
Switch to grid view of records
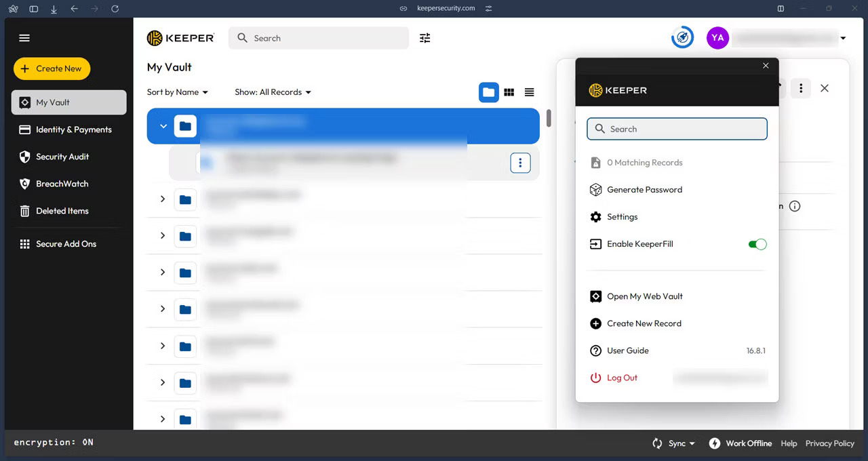pyautogui.click(x=509, y=92)
